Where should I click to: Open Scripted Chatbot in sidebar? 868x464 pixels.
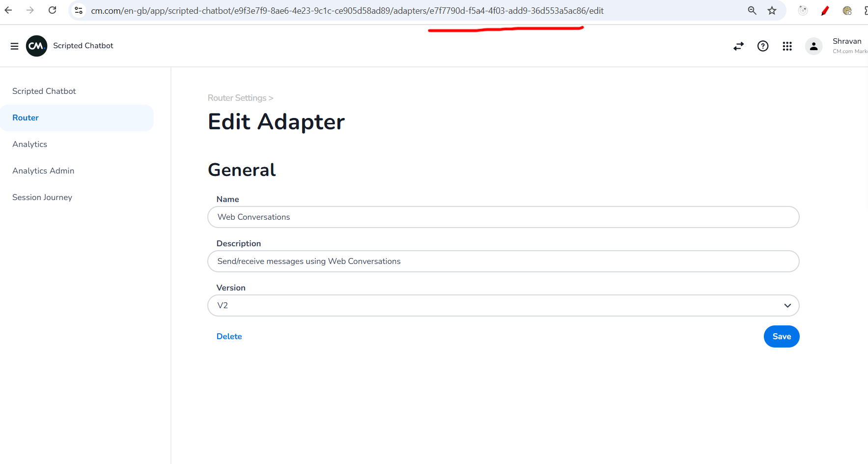[44, 91]
